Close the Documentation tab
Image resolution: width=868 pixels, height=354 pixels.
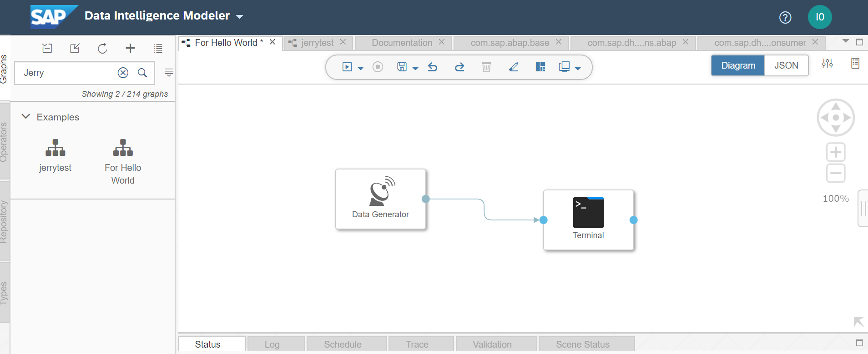[x=442, y=42]
